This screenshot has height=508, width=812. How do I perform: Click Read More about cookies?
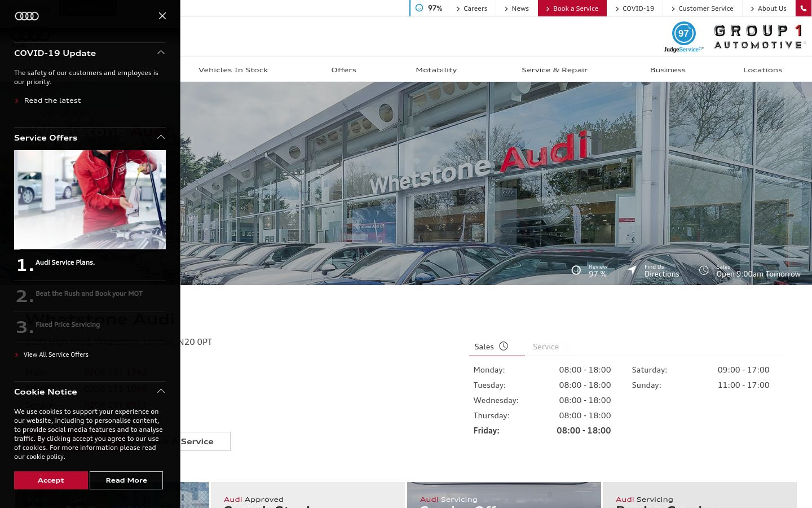tap(126, 480)
